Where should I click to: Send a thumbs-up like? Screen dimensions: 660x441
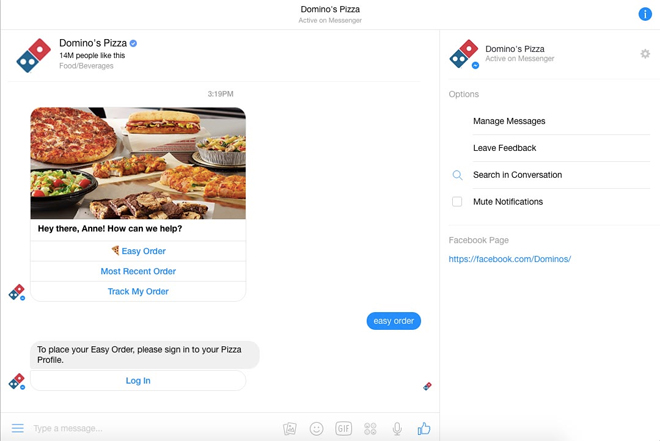424,429
